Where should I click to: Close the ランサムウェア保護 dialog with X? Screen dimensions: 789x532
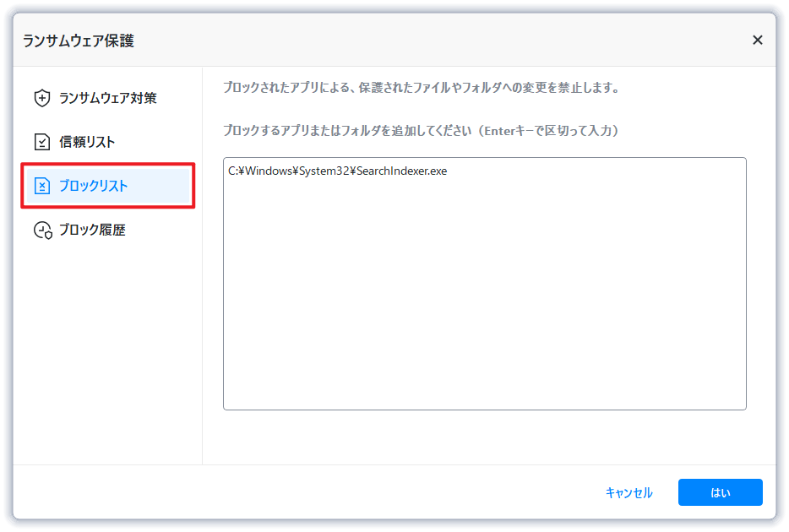(757, 40)
